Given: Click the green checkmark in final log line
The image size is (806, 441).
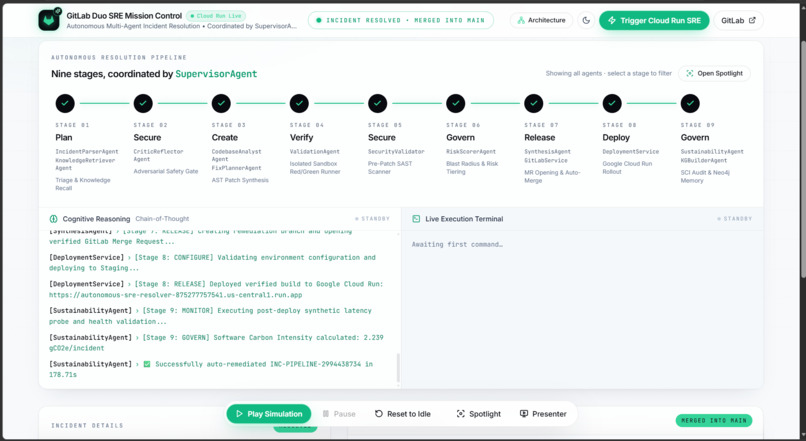Looking at the screenshot, I should [x=146, y=364].
